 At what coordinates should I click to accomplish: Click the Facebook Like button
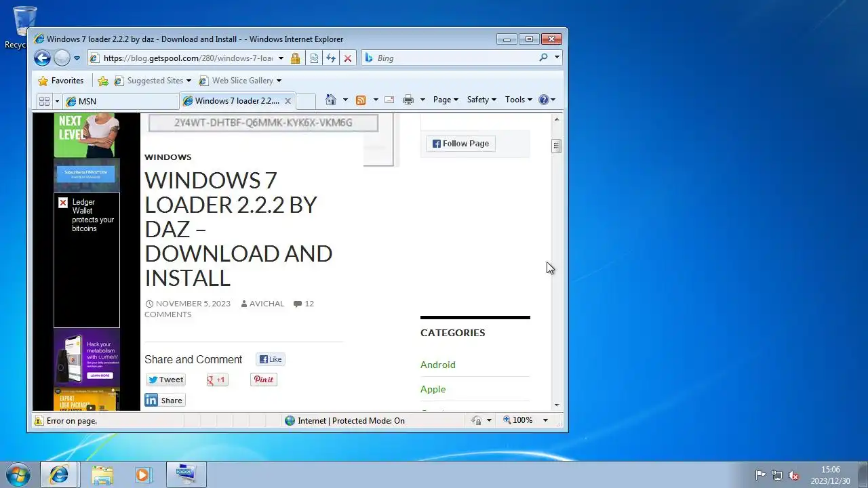click(x=271, y=360)
